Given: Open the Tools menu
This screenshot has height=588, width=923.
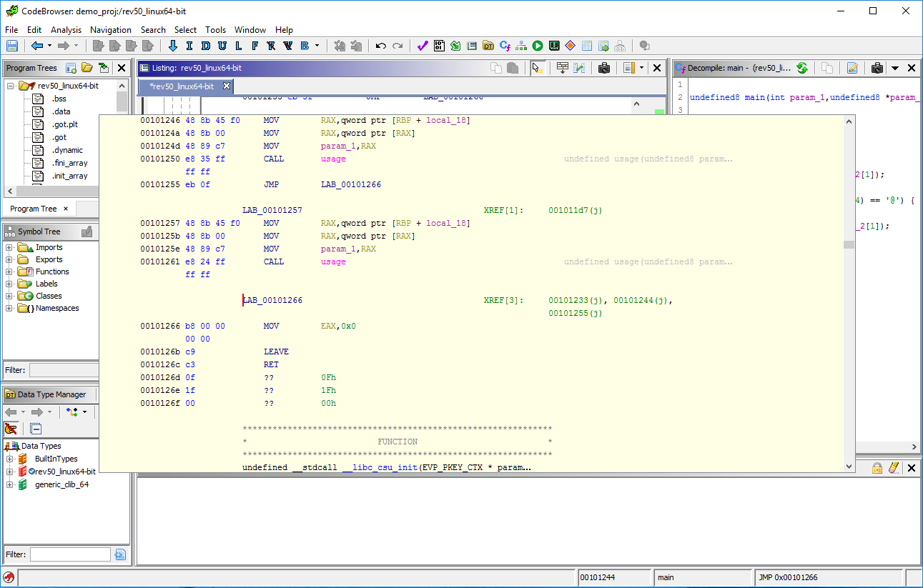Looking at the screenshot, I should [215, 30].
